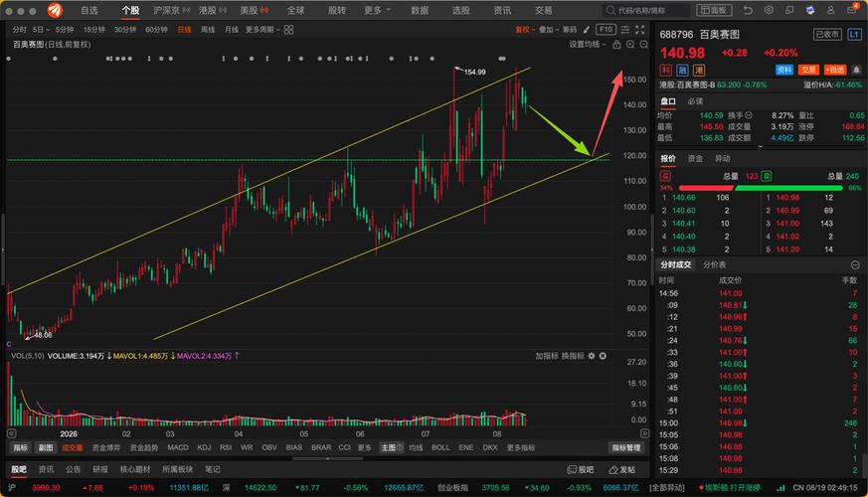
Task: Click the 买 buy badge icon
Action: [x=665, y=176]
